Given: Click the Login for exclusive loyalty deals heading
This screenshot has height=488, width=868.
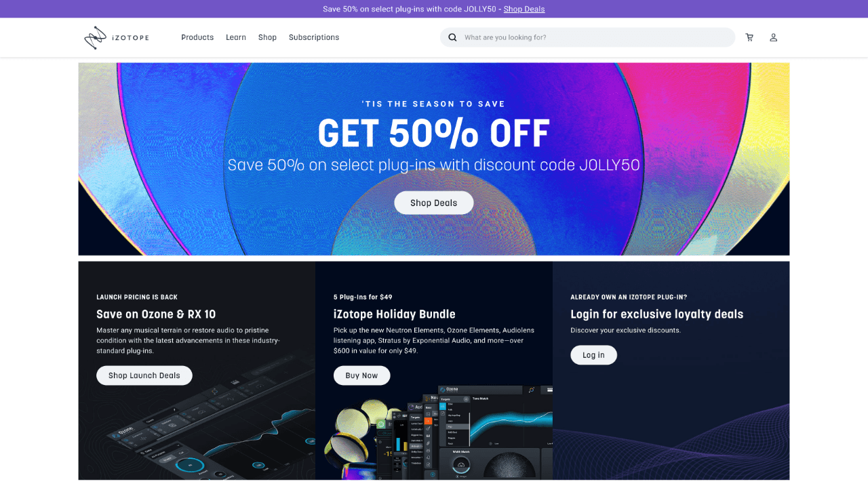Looking at the screenshot, I should pyautogui.click(x=657, y=314).
